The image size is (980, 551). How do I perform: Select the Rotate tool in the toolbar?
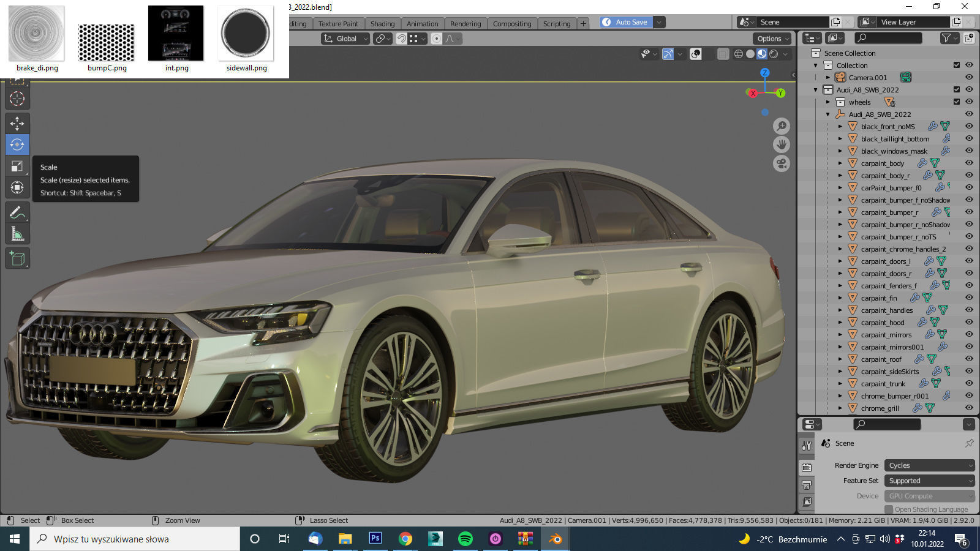point(17,144)
